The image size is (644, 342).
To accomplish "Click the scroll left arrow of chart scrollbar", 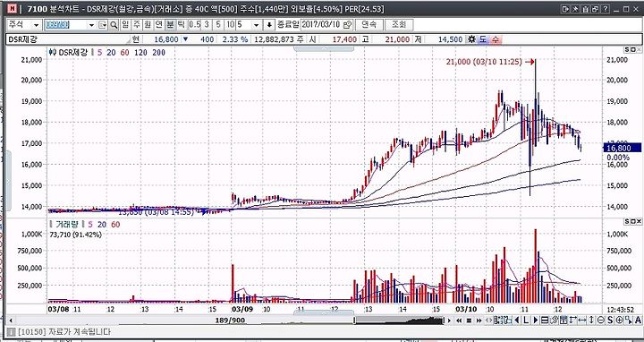I will (11, 321).
